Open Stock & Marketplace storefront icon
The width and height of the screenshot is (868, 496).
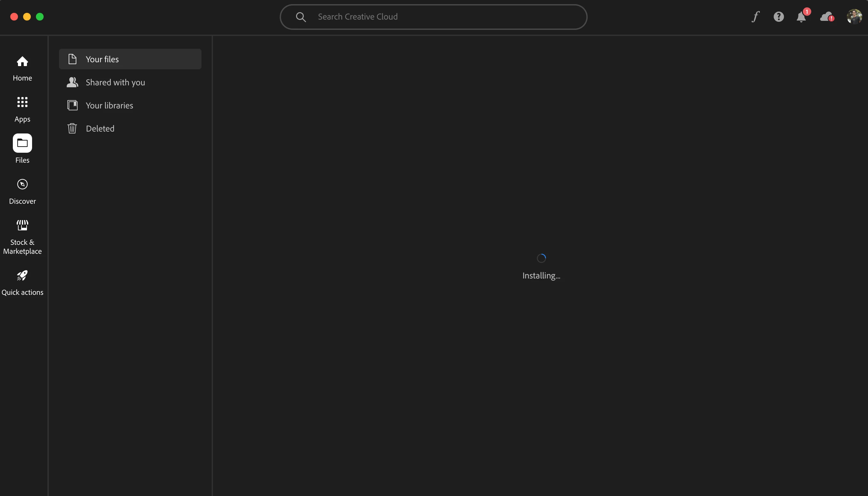pos(22,225)
